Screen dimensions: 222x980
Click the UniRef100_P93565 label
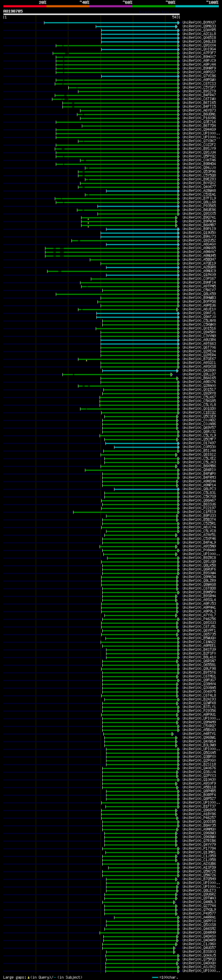tap(199, 206)
